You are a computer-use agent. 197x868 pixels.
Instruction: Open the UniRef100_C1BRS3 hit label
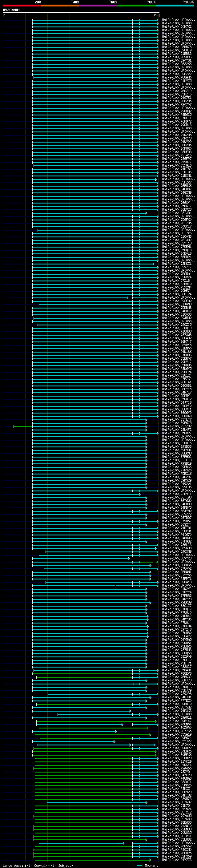pos(177,54)
